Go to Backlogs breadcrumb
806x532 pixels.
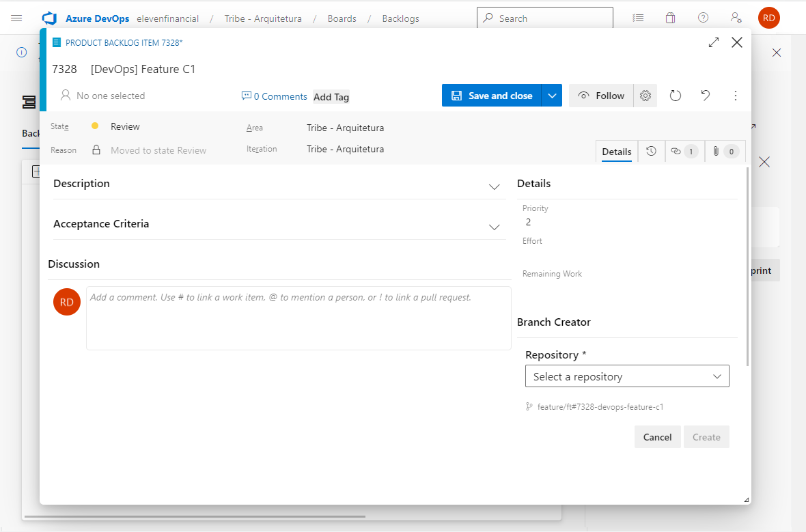[400, 18]
